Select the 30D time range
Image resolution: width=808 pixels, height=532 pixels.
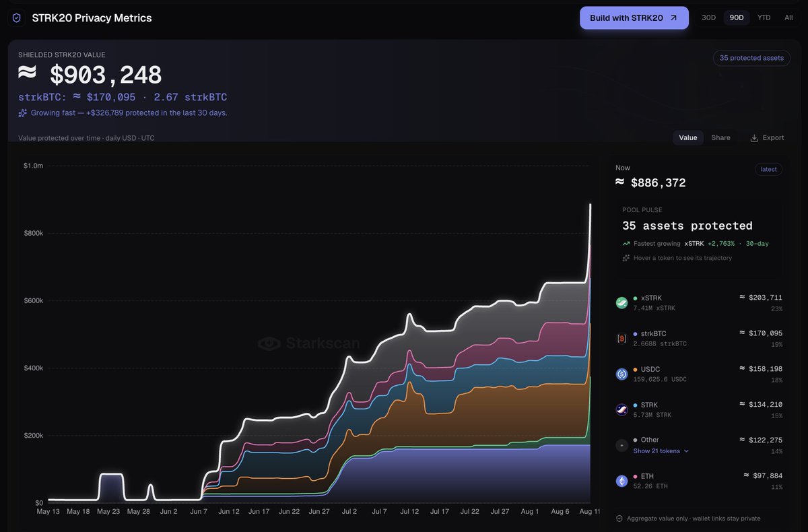click(x=709, y=18)
